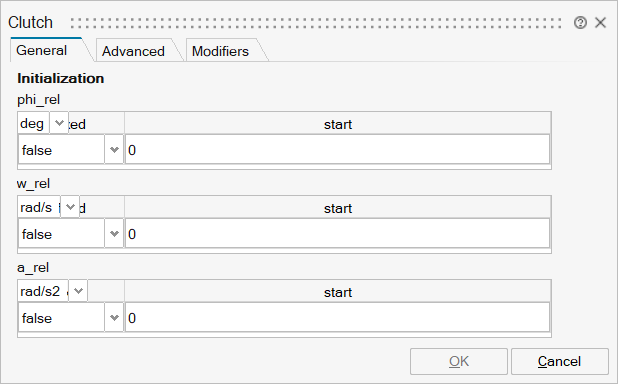Expand the w_rel fixed false dropdown arrow
The height and width of the screenshot is (384, 618).
point(114,234)
